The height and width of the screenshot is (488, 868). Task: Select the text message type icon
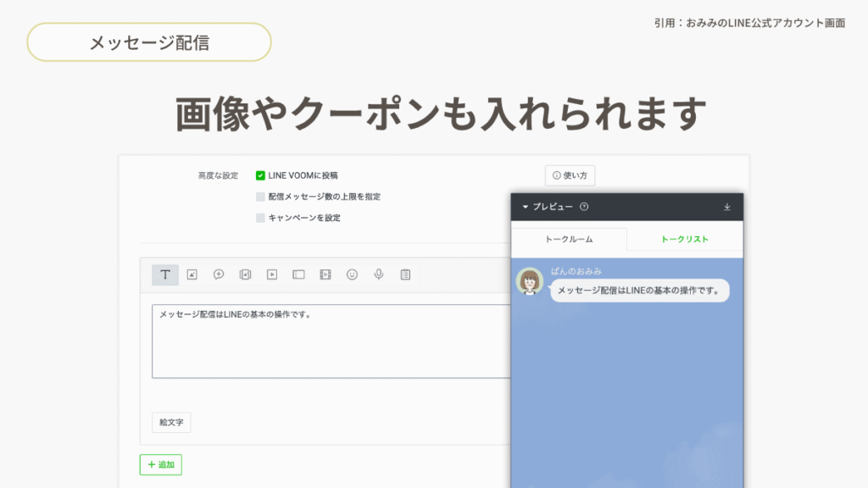(165, 274)
